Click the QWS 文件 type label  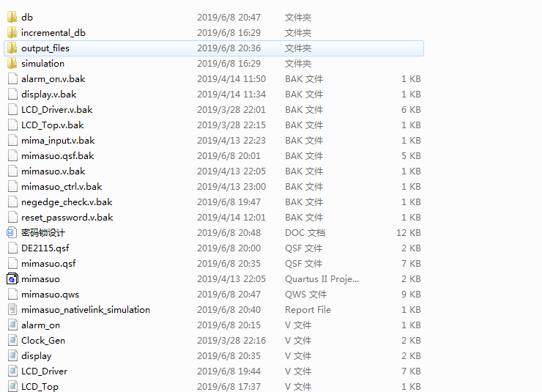pos(305,294)
